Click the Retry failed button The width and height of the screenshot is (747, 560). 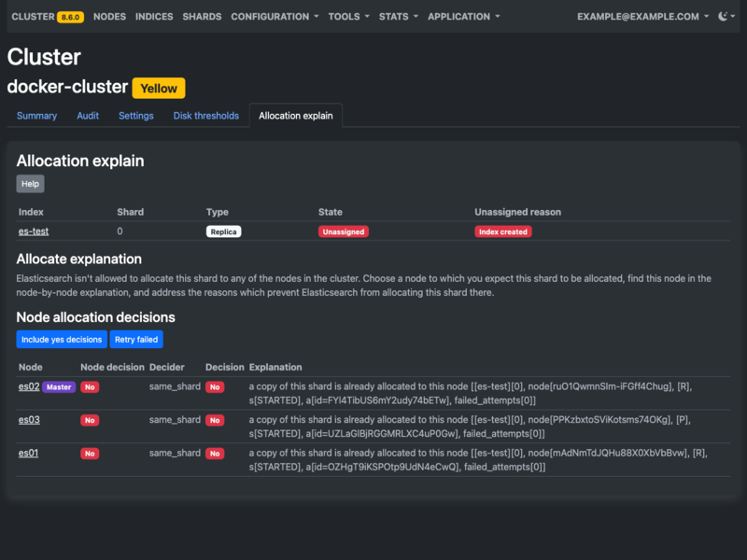click(136, 340)
